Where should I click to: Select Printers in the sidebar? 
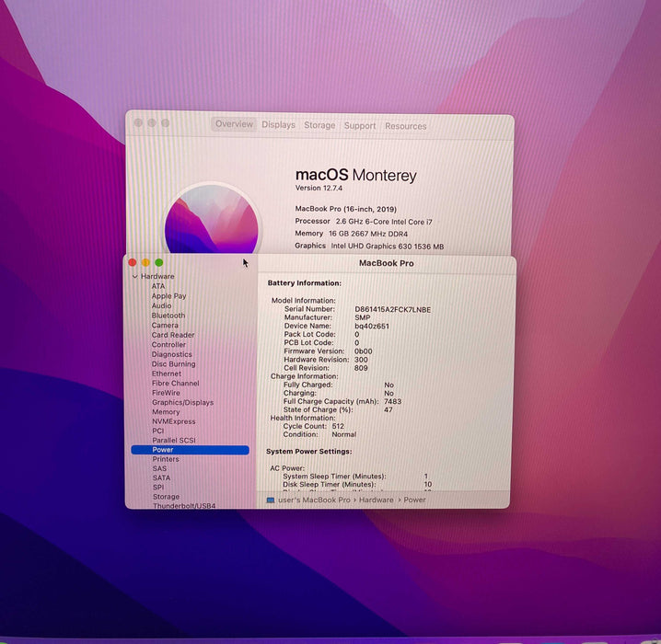tap(166, 459)
